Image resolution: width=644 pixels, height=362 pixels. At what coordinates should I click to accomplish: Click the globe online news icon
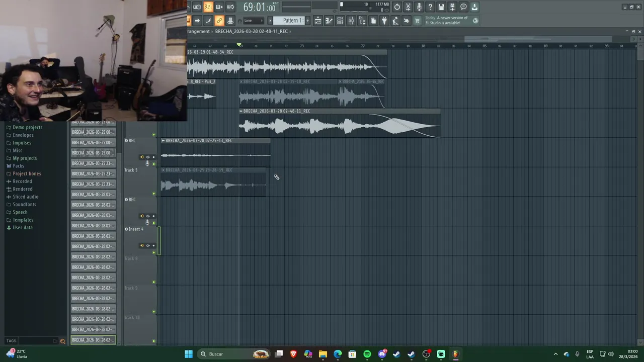click(475, 21)
